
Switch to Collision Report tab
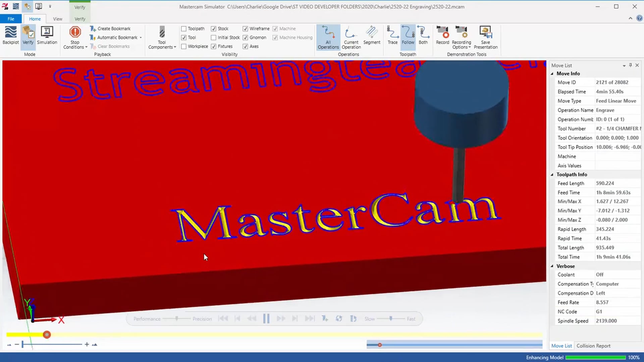(x=593, y=346)
